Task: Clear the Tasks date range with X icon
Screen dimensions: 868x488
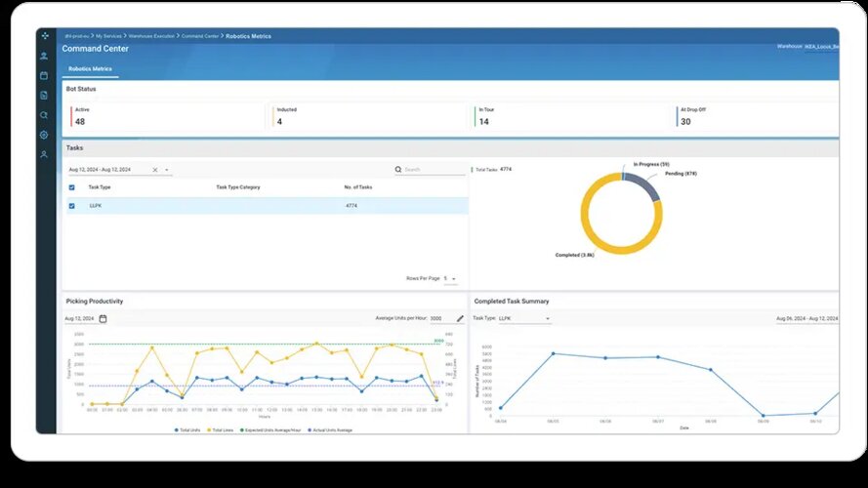Action: [x=154, y=170]
